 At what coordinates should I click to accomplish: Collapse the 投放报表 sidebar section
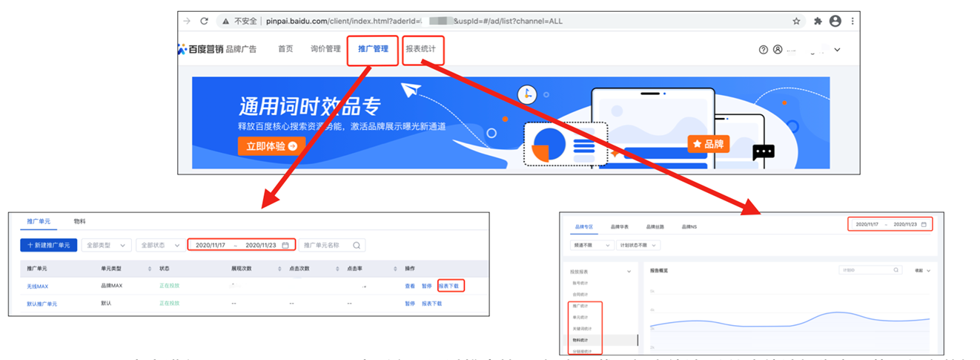pyautogui.click(x=629, y=272)
